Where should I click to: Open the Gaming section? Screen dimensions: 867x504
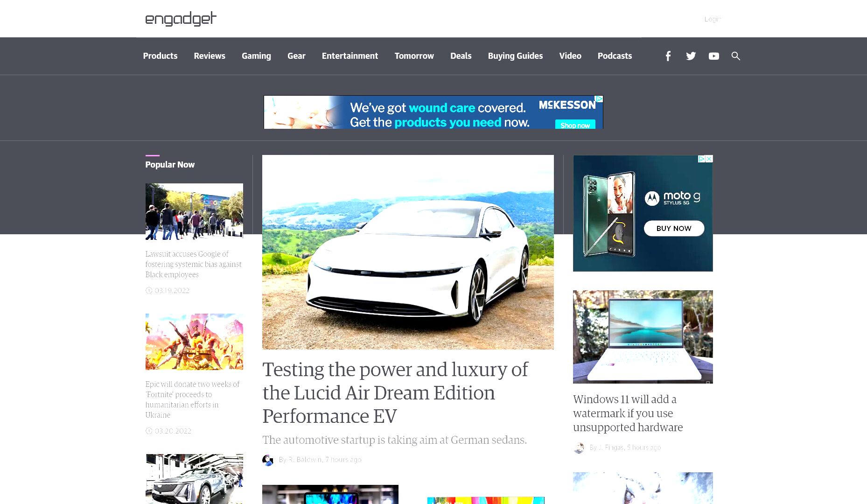[256, 56]
